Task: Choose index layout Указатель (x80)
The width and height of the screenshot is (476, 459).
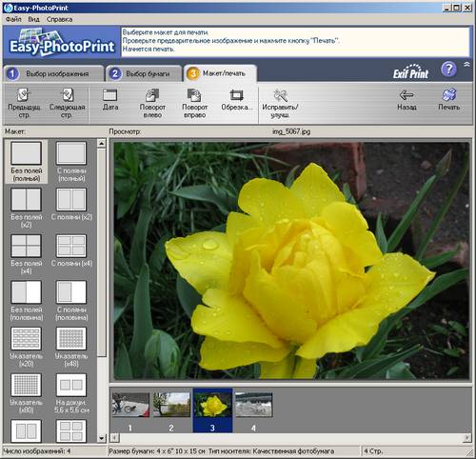Action: point(27,393)
